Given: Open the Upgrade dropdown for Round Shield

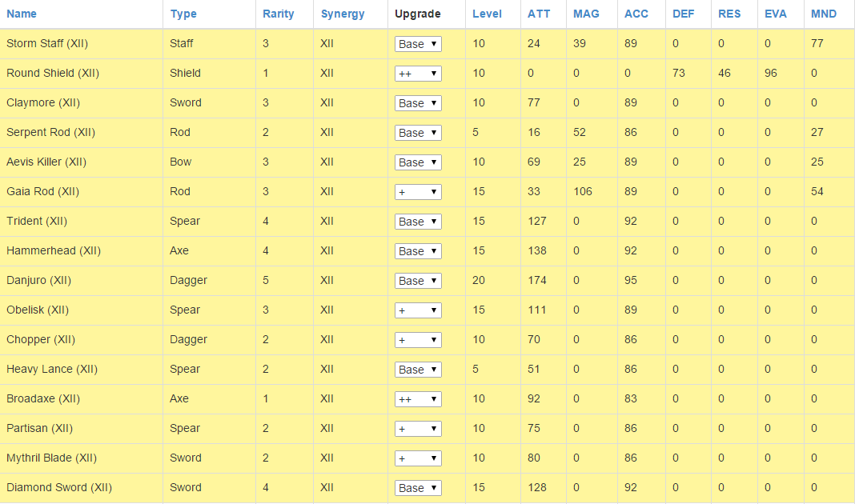Looking at the screenshot, I should point(417,73).
